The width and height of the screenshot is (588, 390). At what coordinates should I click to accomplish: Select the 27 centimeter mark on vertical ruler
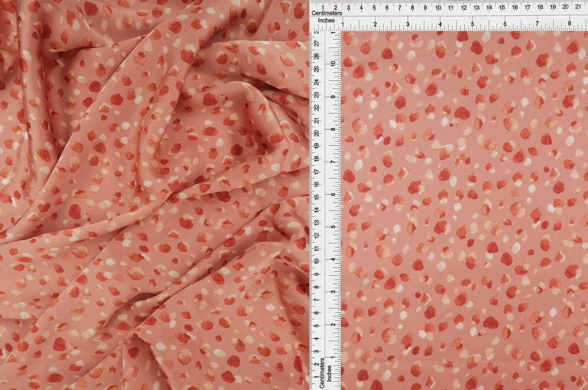(x=316, y=44)
